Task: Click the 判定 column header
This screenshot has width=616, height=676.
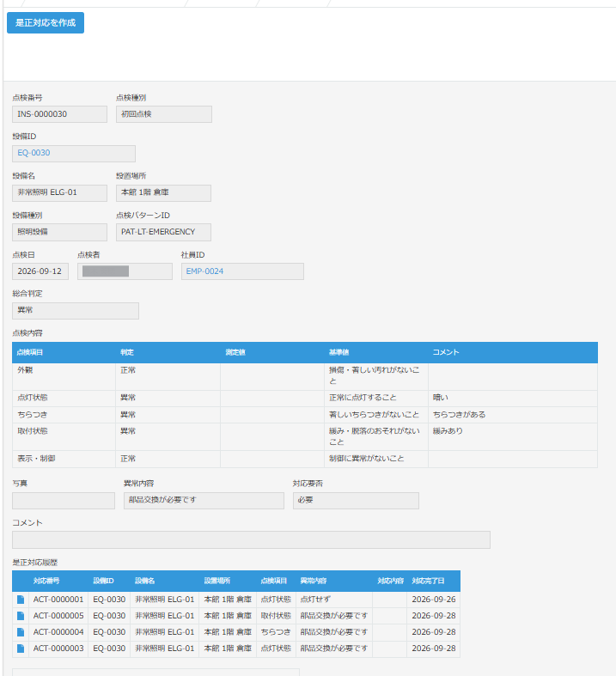Action: [168, 352]
